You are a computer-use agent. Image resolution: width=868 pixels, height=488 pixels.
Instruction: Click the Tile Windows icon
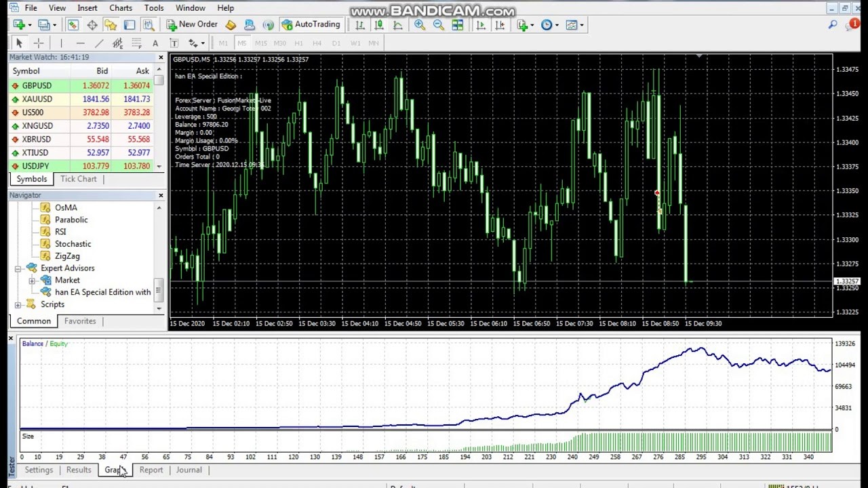[458, 25]
